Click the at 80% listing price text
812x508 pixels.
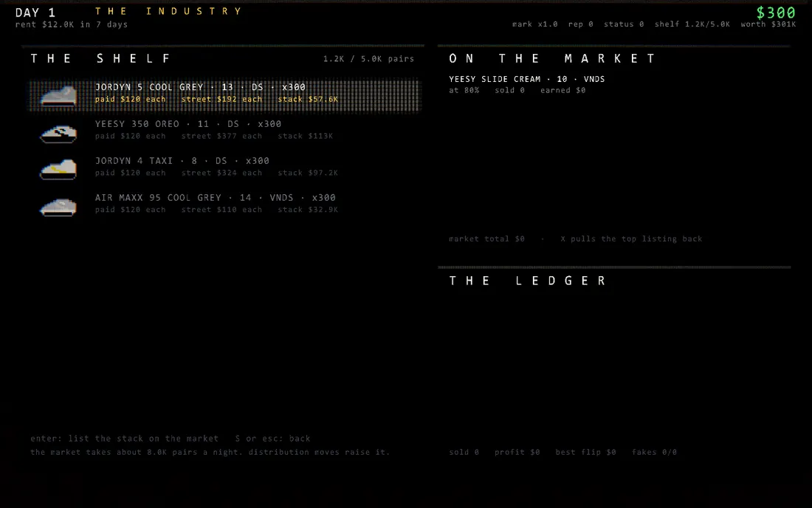tap(464, 90)
